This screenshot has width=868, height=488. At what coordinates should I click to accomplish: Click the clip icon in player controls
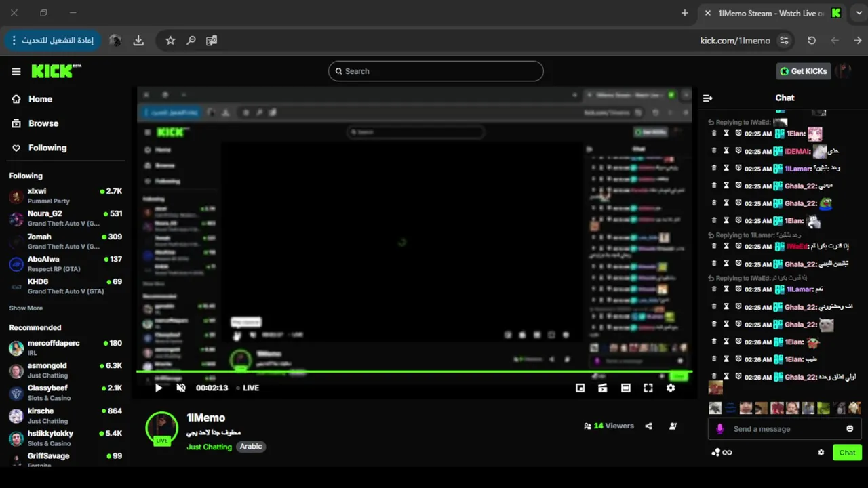point(603,388)
